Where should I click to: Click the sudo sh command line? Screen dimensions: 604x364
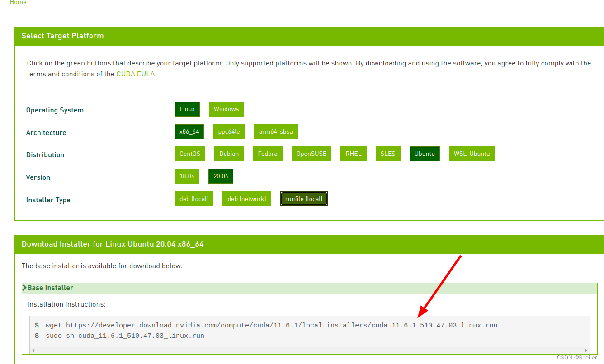[125, 336]
